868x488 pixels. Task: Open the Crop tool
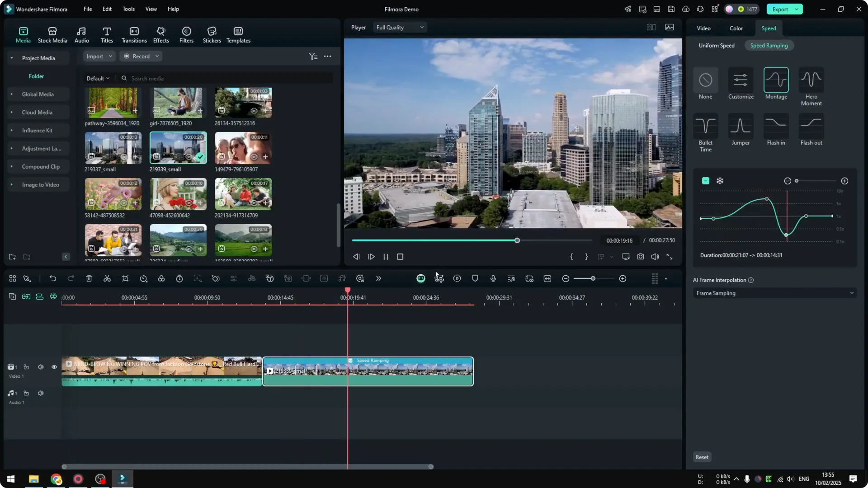tap(125, 278)
